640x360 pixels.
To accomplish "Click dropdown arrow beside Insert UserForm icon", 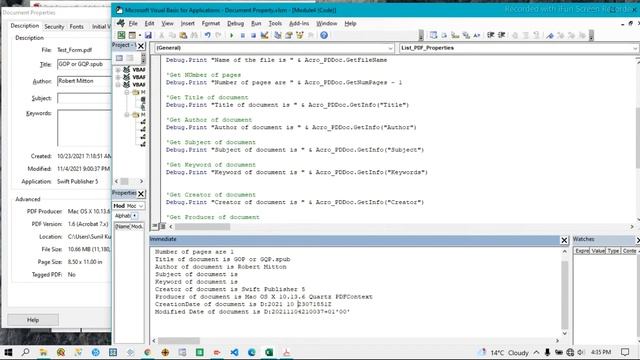I will [x=140, y=36].
